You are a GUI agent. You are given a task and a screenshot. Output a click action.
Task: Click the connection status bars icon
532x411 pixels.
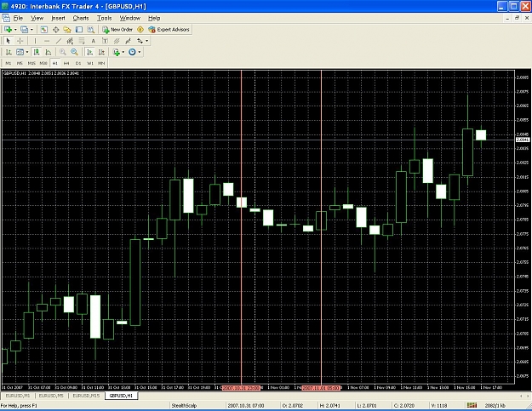[472, 405]
